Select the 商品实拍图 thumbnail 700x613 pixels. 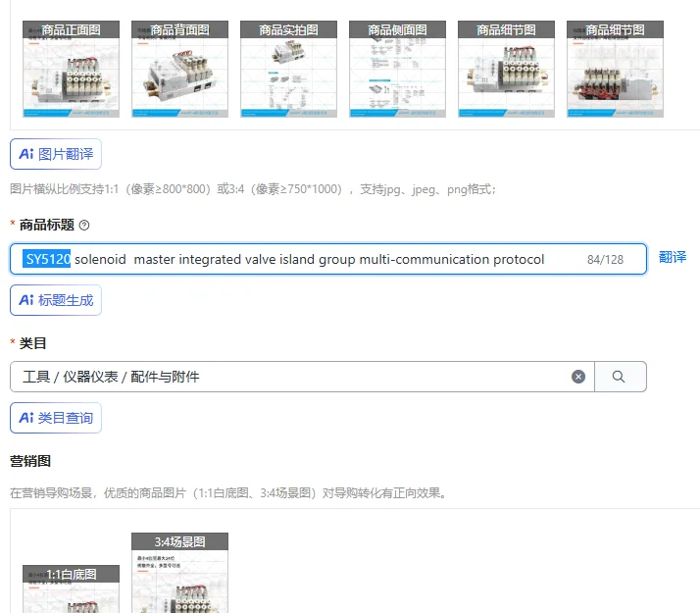coord(289,69)
